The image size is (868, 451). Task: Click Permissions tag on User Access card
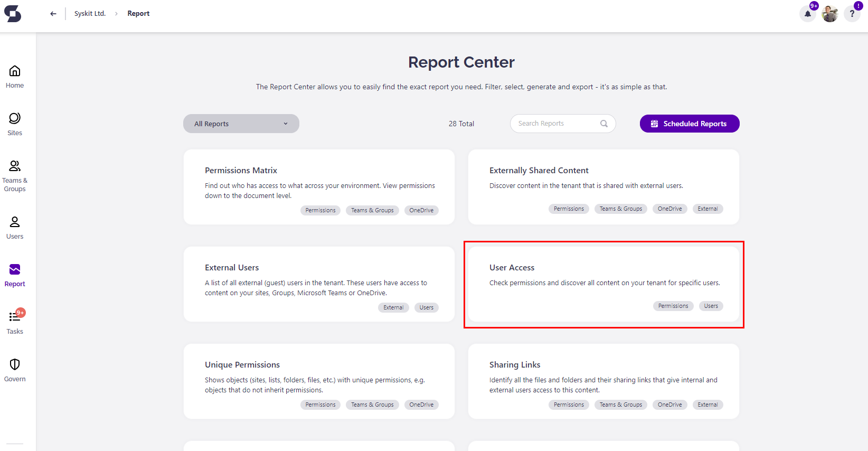point(673,306)
